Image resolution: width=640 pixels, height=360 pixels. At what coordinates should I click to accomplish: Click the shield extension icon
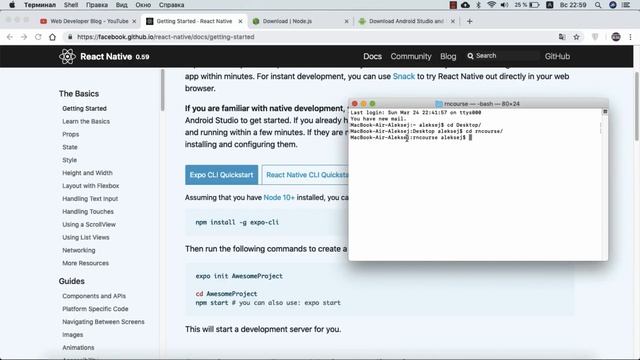pyautogui.click(x=595, y=37)
